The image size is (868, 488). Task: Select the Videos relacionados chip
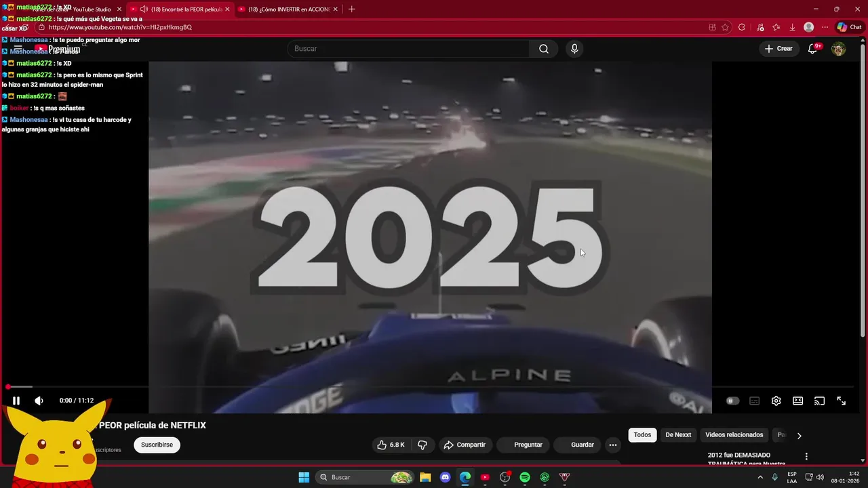point(734,435)
